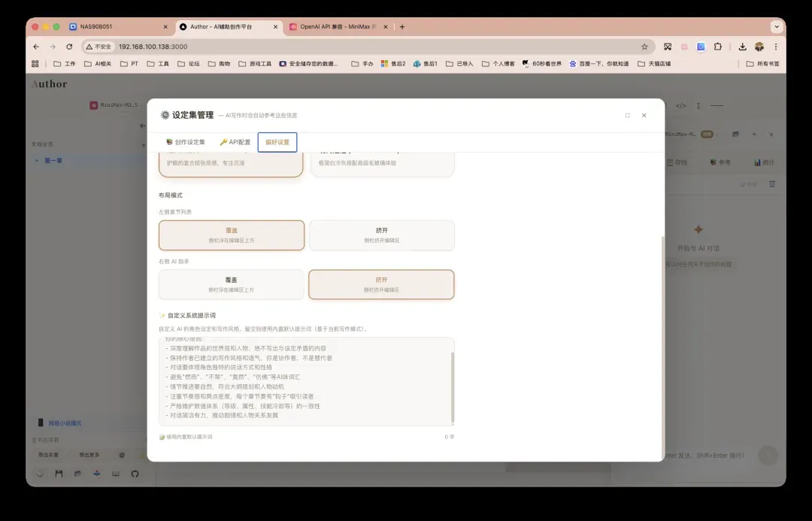Select 覆盖 for left chapter list layout

pyautogui.click(x=232, y=235)
